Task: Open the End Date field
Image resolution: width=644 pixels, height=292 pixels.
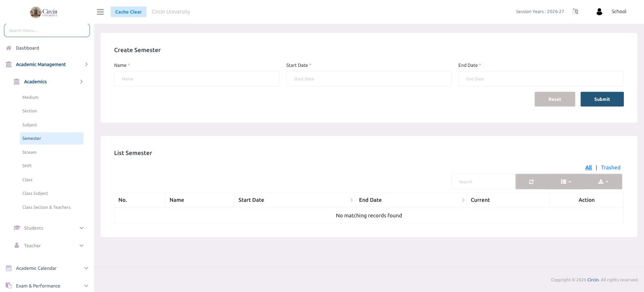Action: 541,79
